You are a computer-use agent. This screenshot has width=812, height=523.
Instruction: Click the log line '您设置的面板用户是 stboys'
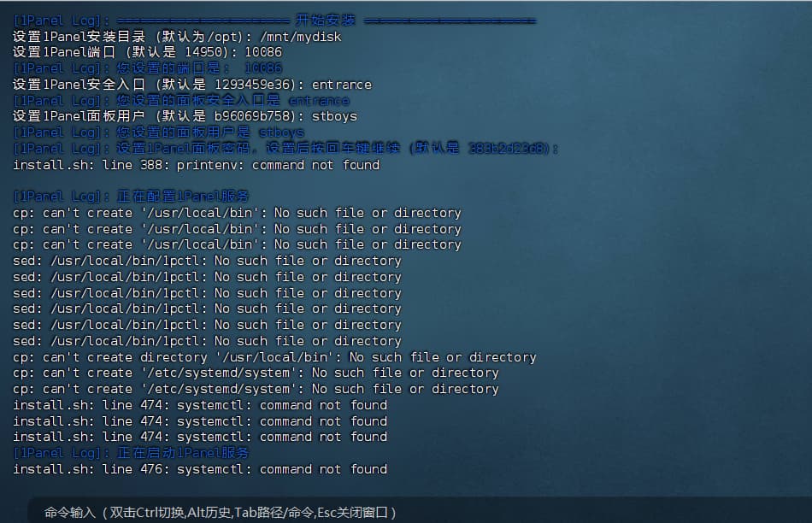[158, 132]
